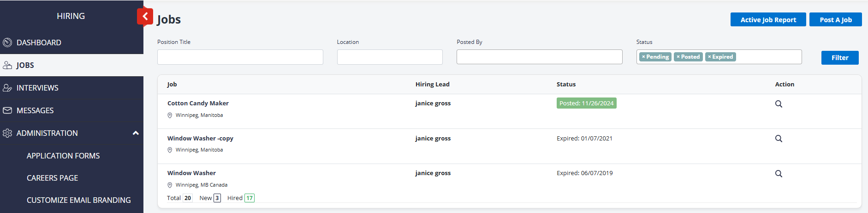Remove the Posted status filter tag
This screenshot has height=213, width=868.
[678, 57]
